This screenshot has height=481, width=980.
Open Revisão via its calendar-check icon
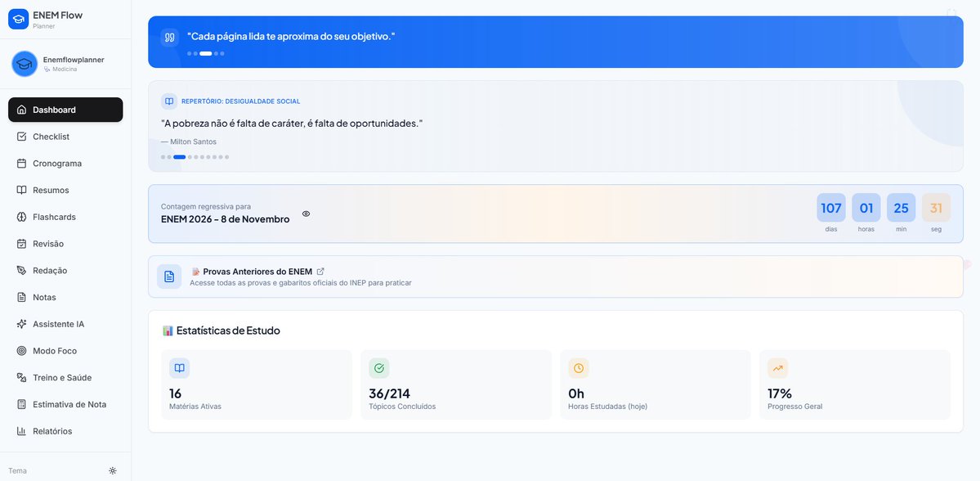click(x=21, y=244)
